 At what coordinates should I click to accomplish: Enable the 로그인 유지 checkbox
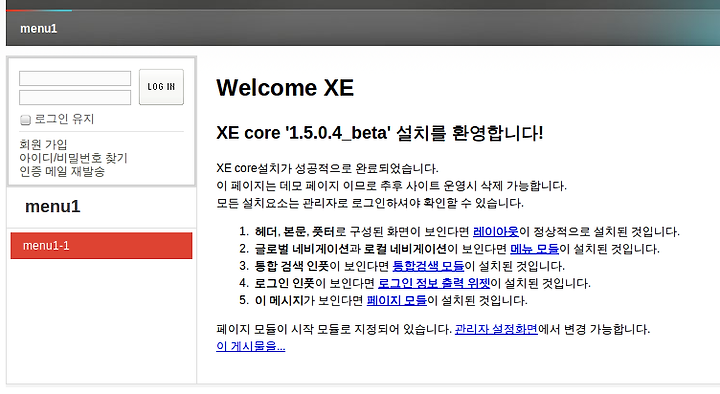[25, 120]
